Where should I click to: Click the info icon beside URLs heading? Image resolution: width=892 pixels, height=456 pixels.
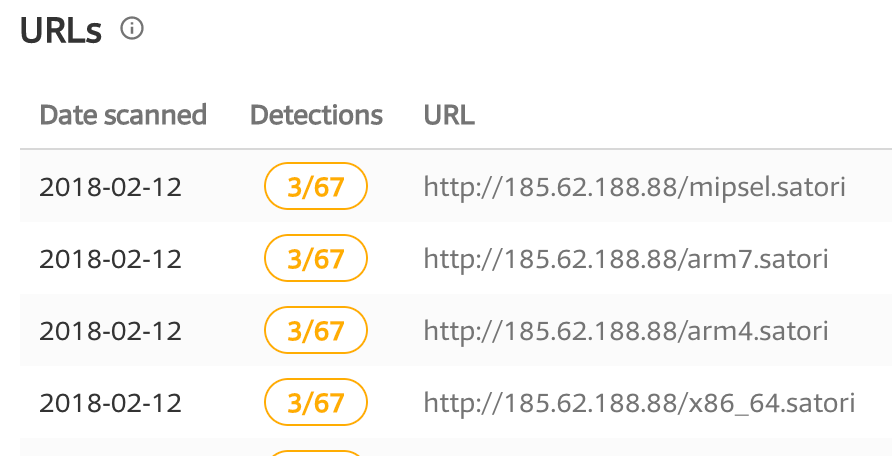coord(132,28)
